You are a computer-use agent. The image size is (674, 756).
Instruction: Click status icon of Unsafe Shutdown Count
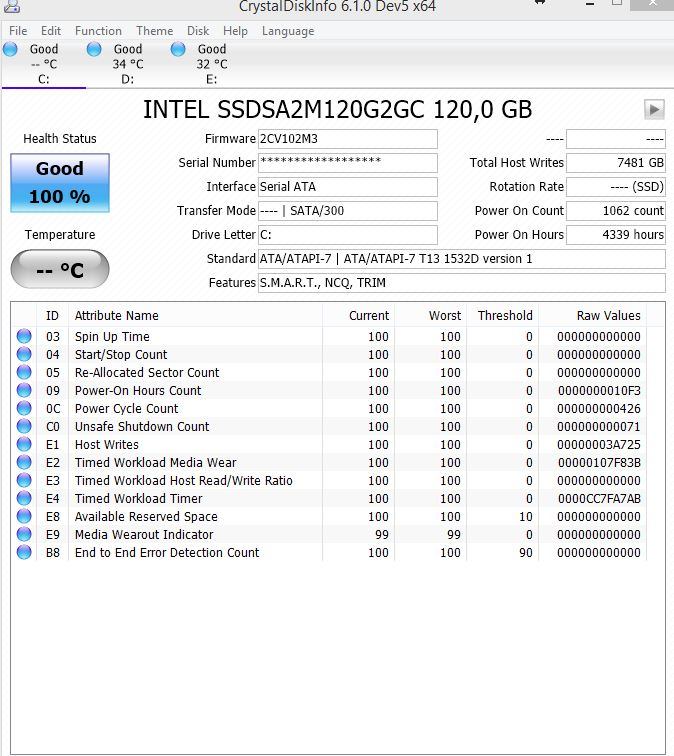(24, 426)
